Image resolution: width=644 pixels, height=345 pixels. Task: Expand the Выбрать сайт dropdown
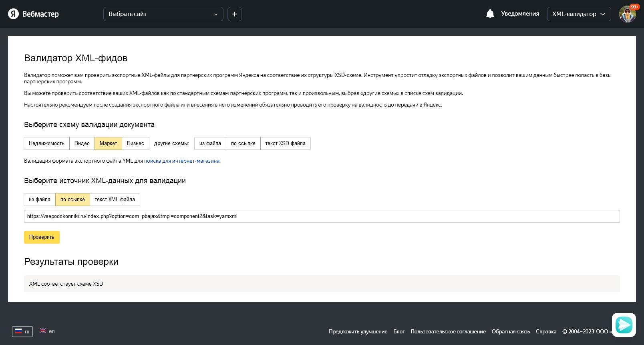(163, 14)
